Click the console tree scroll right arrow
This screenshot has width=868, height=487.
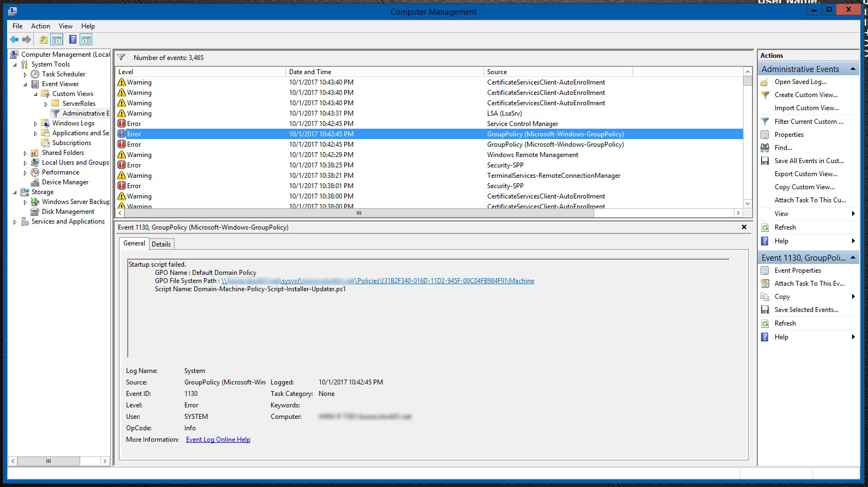pos(105,461)
